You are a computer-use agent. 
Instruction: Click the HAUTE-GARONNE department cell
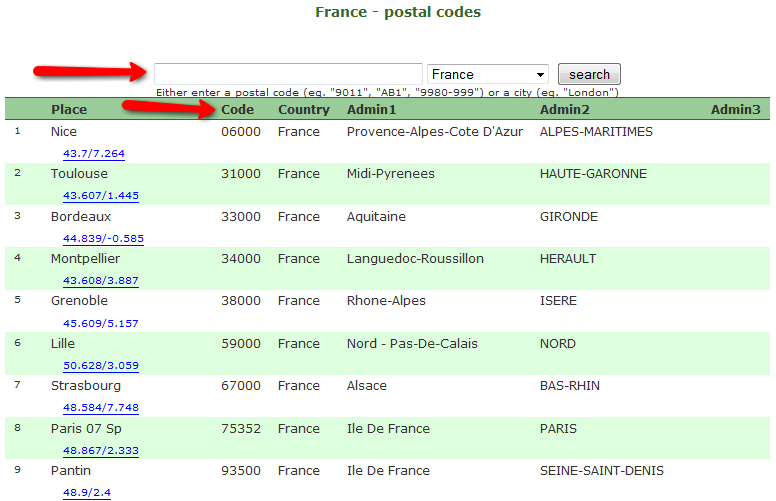coord(593,174)
